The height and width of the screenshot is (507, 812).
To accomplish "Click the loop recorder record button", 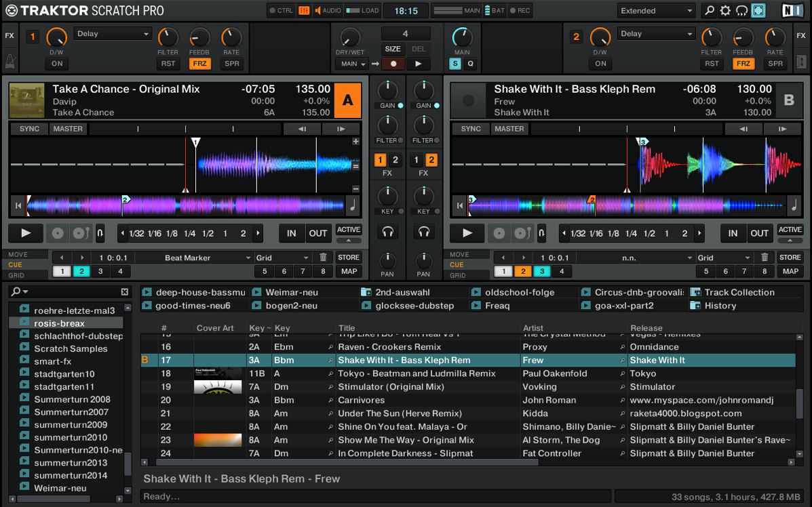I will click(x=393, y=64).
